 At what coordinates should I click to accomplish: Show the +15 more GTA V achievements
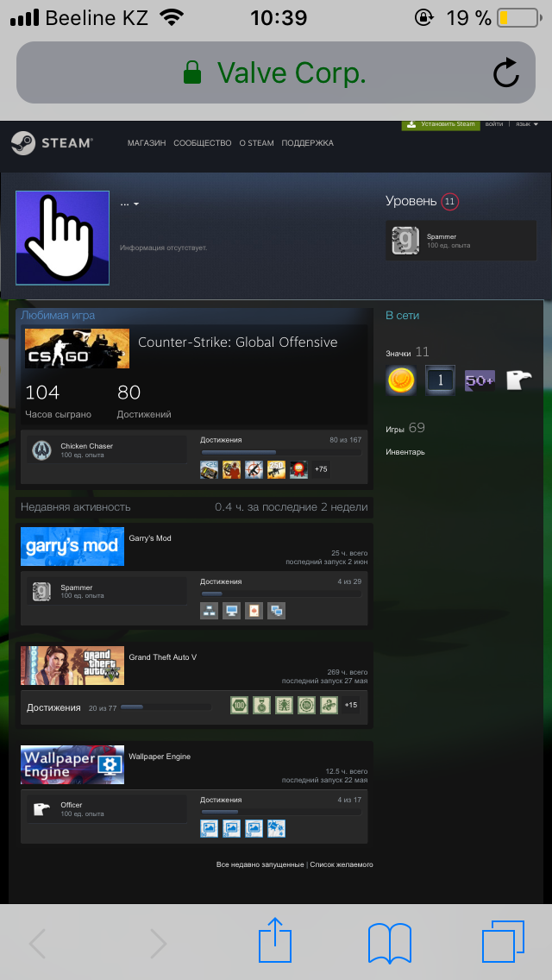(x=351, y=705)
